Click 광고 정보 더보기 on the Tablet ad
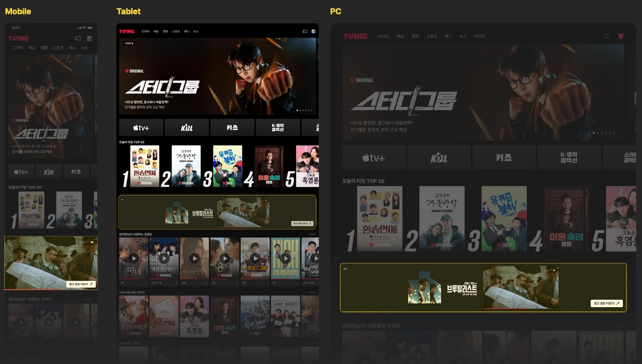642x364 pixels. click(x=302, y=224)
